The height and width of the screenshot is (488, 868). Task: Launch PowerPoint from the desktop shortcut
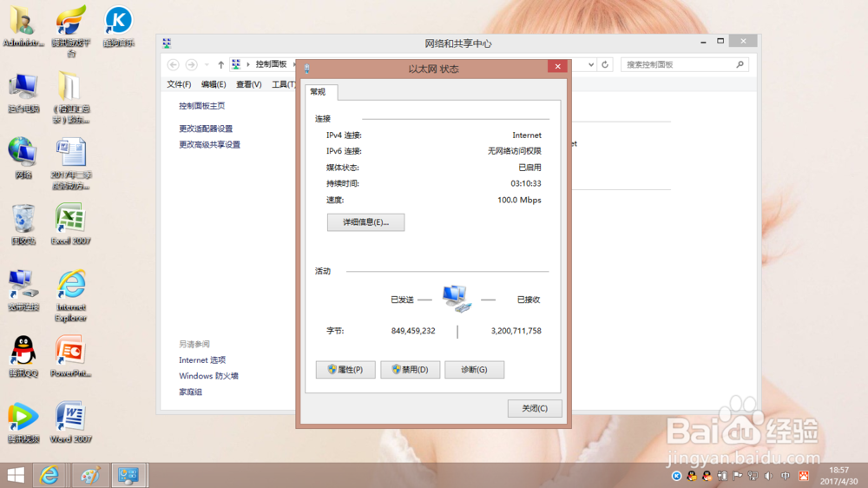tap(70, 356)
